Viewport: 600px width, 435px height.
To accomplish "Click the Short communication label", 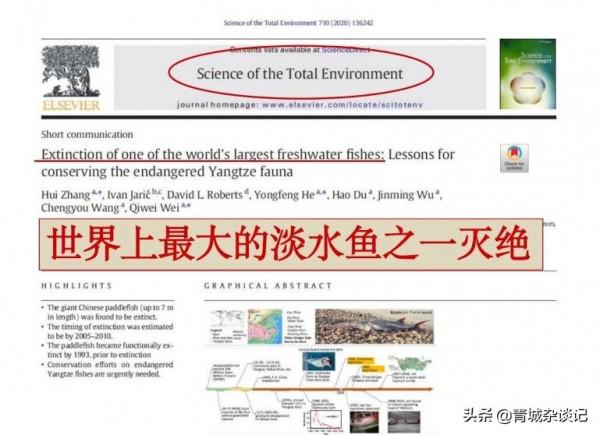I will click(x=87, y=134).
